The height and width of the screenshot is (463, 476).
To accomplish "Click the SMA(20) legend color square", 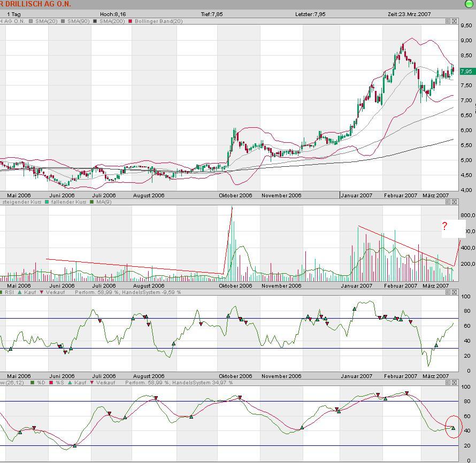I will [31, 21].
